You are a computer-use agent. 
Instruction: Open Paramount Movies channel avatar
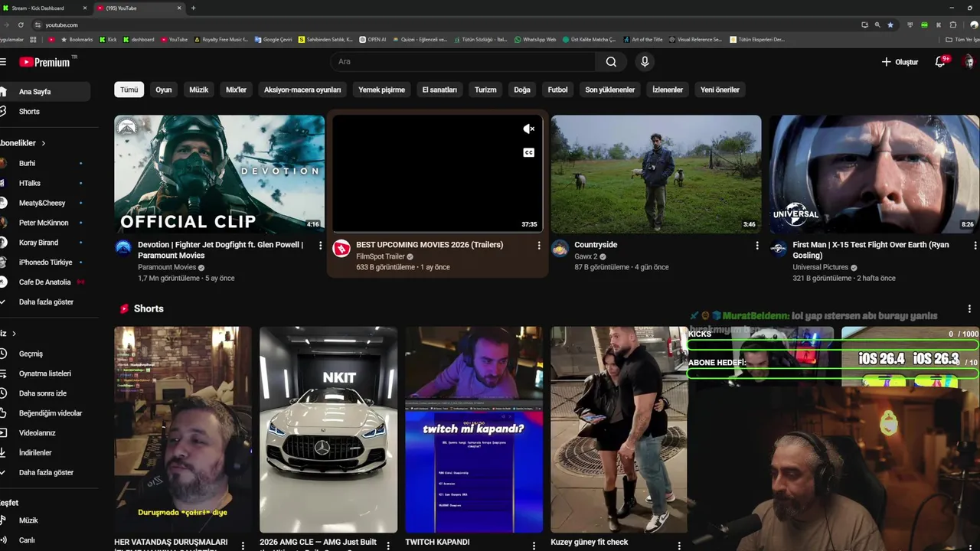pos(123,247)
